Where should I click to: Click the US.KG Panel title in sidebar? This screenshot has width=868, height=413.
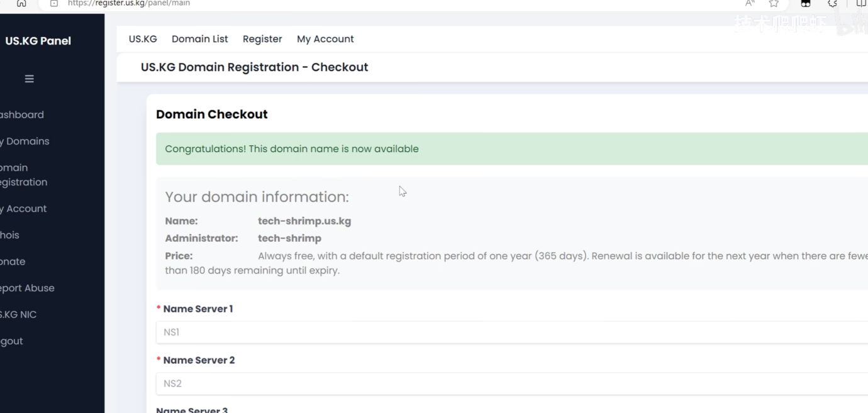38,41
